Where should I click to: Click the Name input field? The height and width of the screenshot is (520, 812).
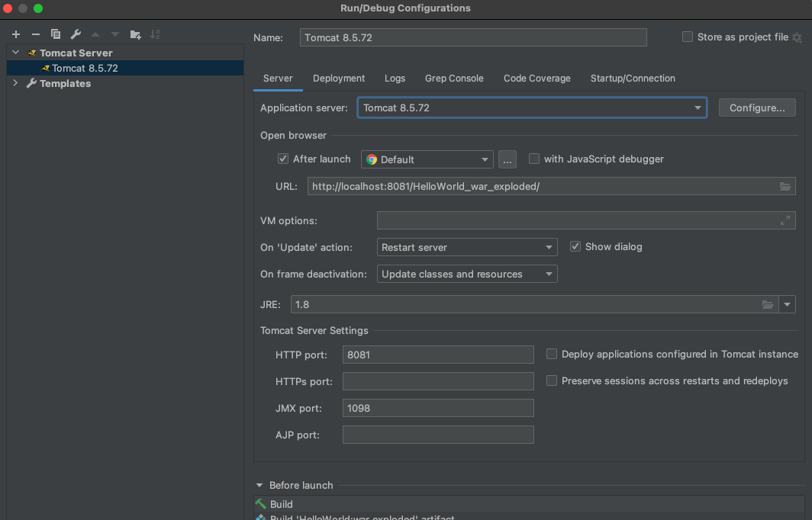point(473,37)
